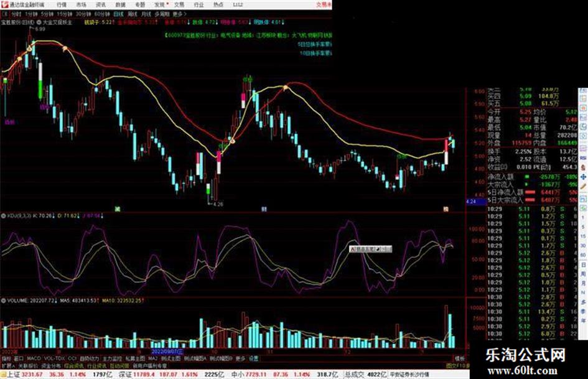
Task: Select the 指标 tab in bottom bar
Action: coord(6,358)
